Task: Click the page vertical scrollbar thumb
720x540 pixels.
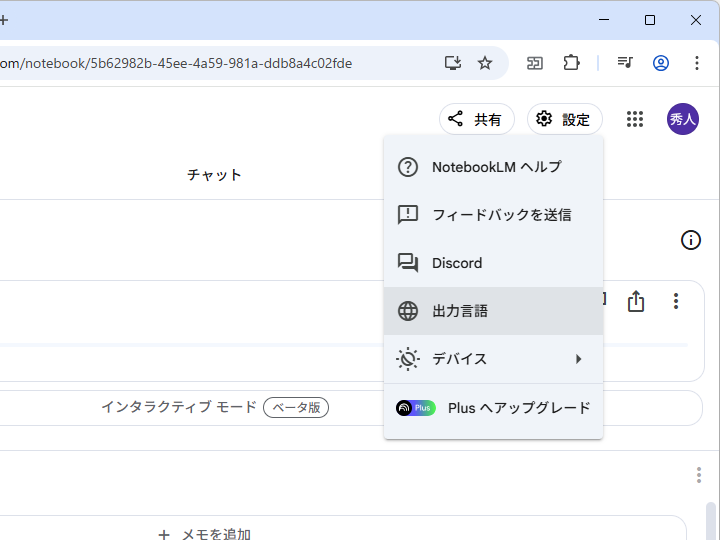Action: [711, 521]
